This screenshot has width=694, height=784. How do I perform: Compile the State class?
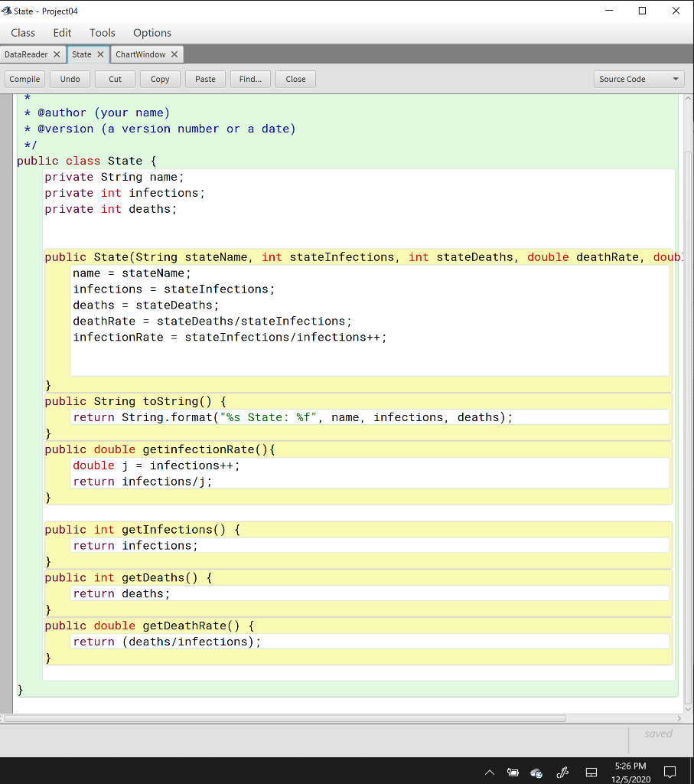(x=24, y=78)
